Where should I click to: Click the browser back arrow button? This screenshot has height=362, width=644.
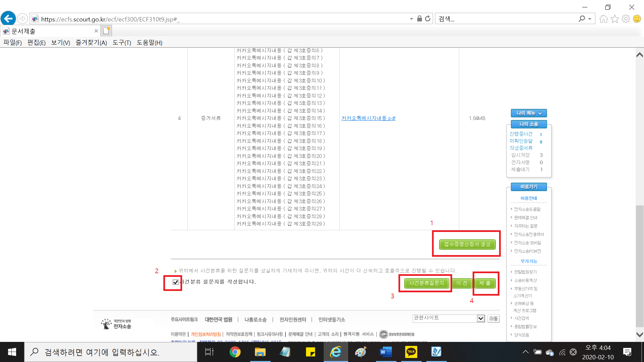pos(8,18)
